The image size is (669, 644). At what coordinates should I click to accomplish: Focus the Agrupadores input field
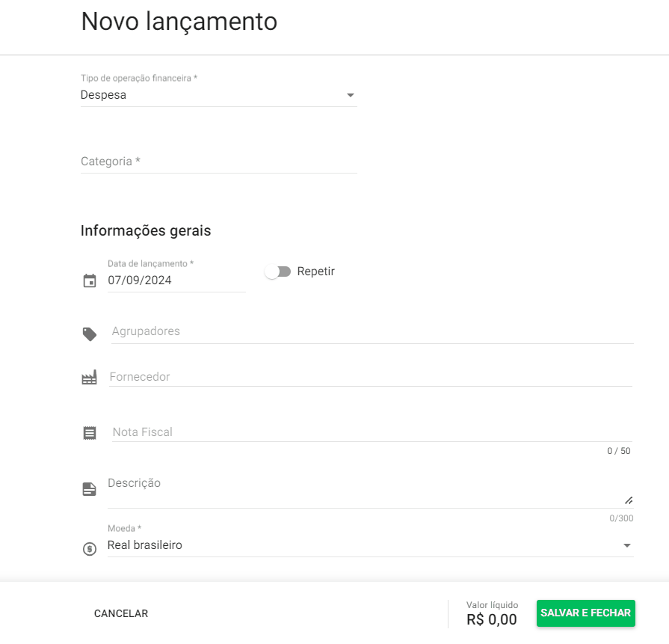(x=299, y=331)
